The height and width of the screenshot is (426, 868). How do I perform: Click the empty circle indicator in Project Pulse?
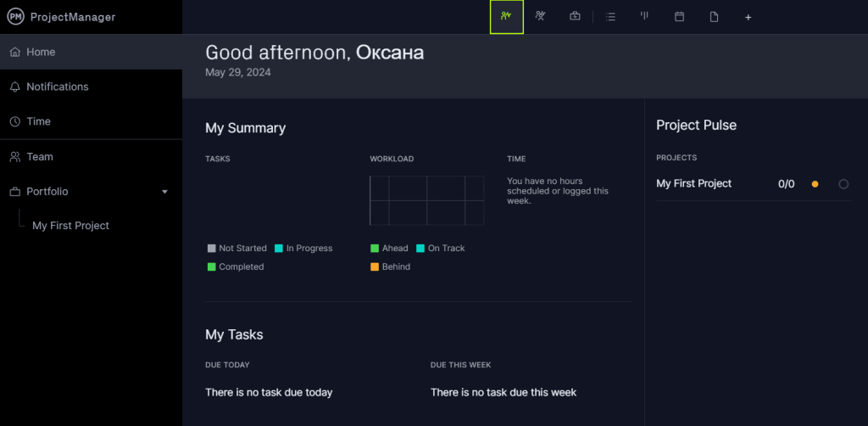pos(843,184)
